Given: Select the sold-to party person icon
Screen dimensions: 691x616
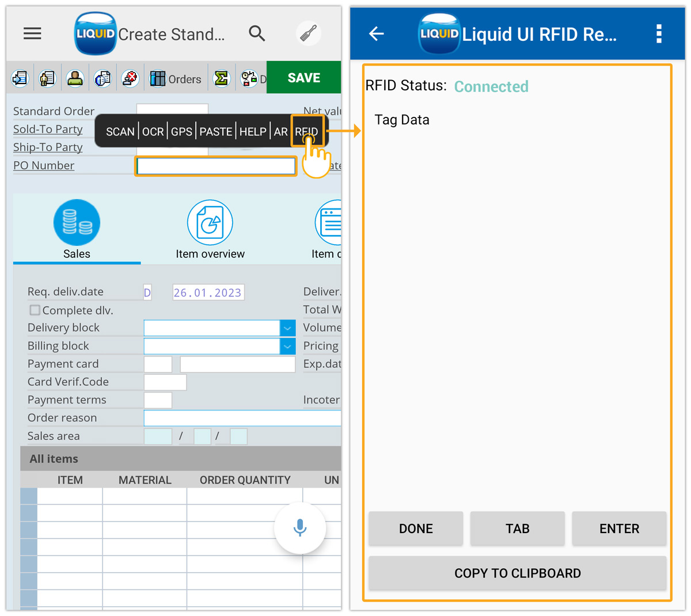Looking at the screenshot, I should tap(74, 77).
